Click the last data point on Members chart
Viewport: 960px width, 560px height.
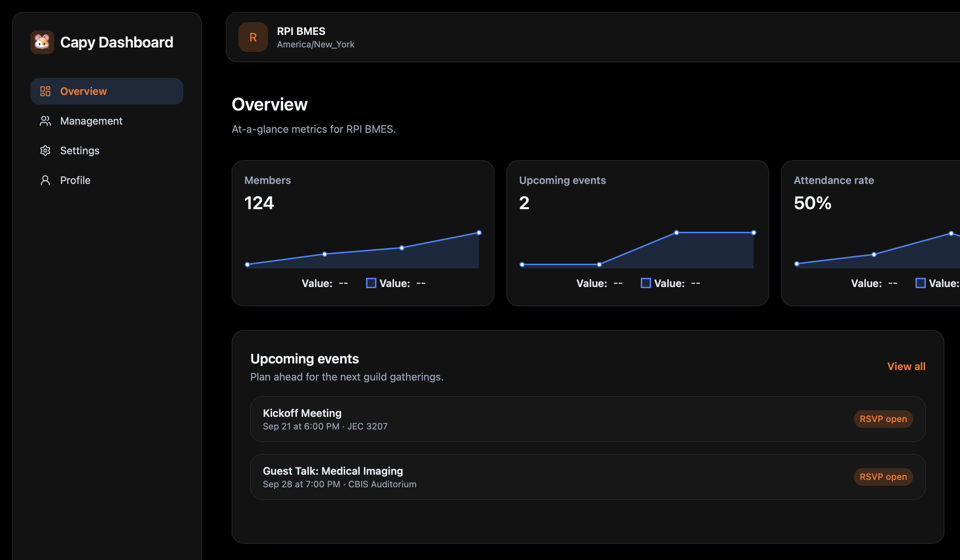click(x=479, y=232)
